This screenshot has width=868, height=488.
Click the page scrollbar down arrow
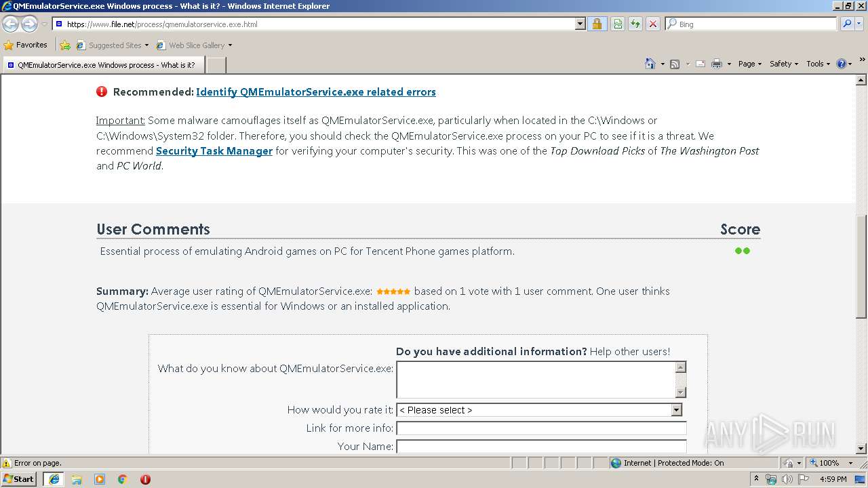tap(861, 449)
